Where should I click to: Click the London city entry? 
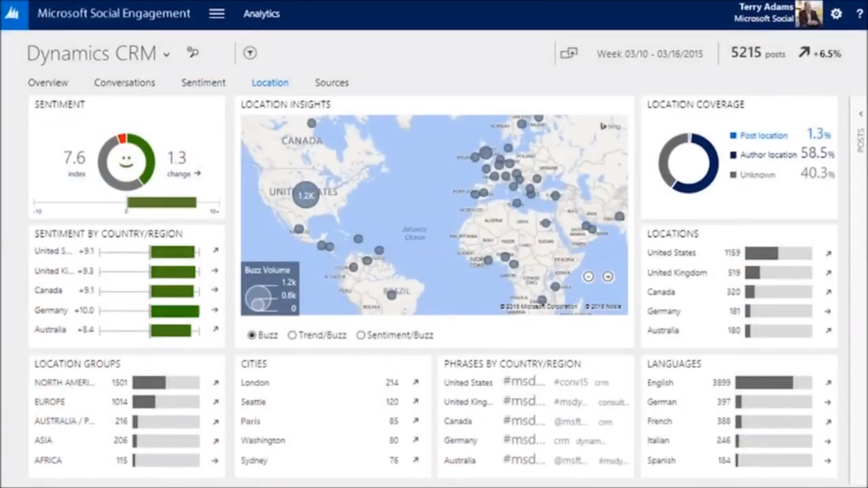click(255, 383)
